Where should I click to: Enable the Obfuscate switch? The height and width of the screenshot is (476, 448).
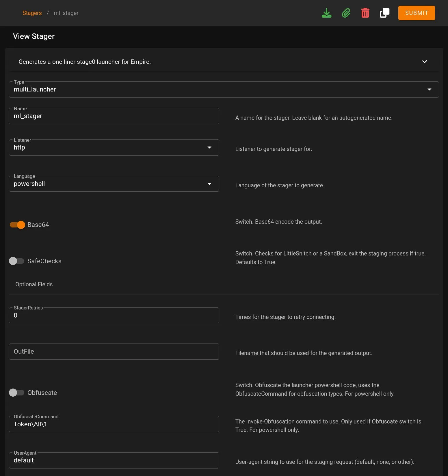tap(16, 393)
